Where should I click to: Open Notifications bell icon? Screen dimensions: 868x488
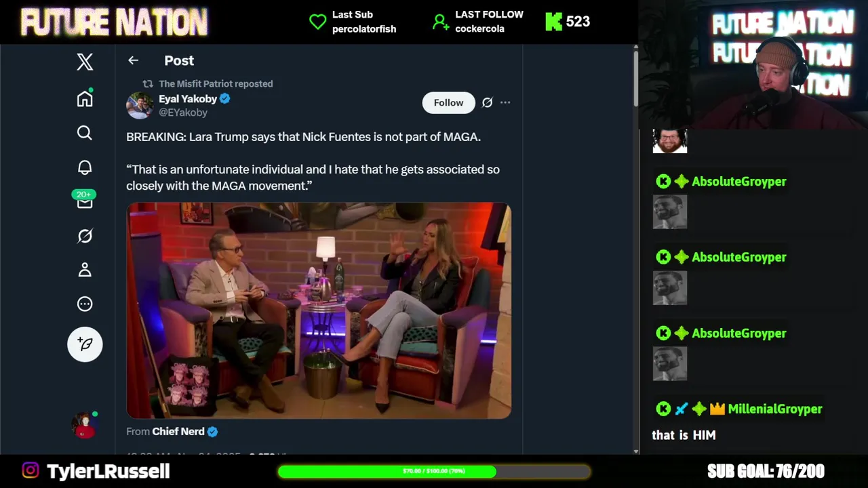(85, 167)
